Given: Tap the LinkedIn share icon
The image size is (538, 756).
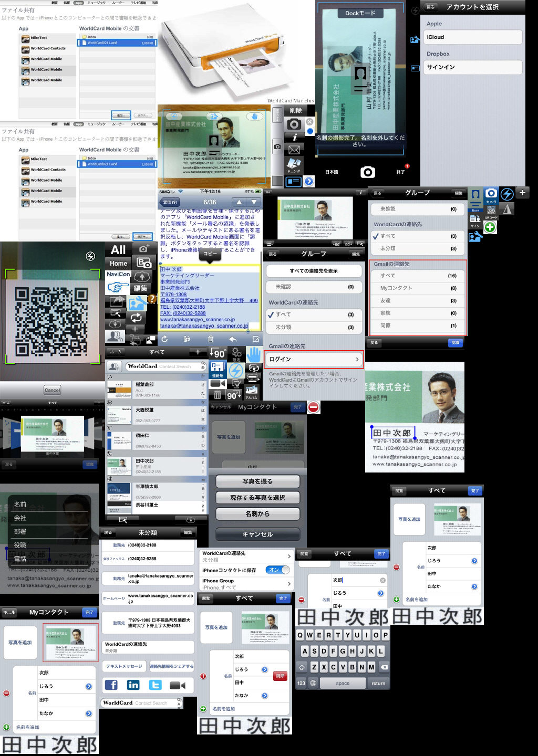Looking at the screenshot, I should pos(133,685).
